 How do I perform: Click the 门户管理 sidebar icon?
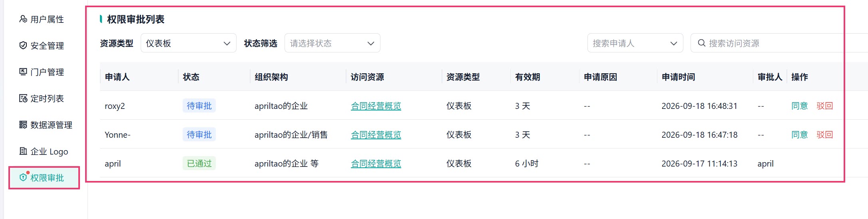coord(23,72)
